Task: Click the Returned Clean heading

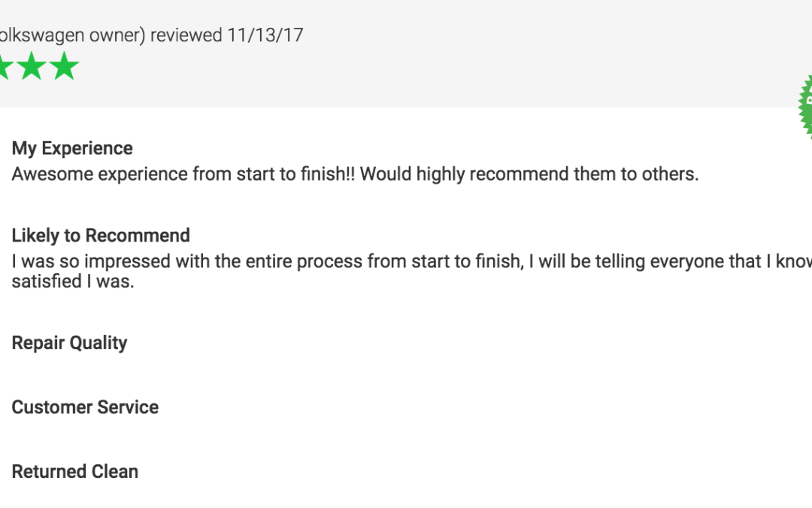Action: (x=75, y=472)
